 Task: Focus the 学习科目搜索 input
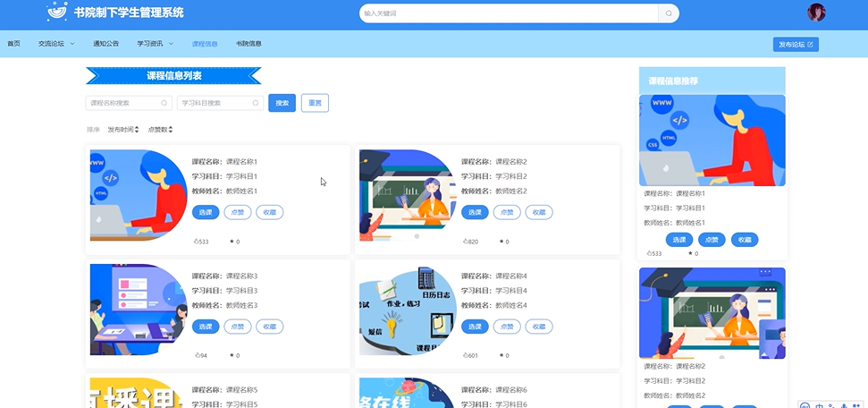(220, 103)
